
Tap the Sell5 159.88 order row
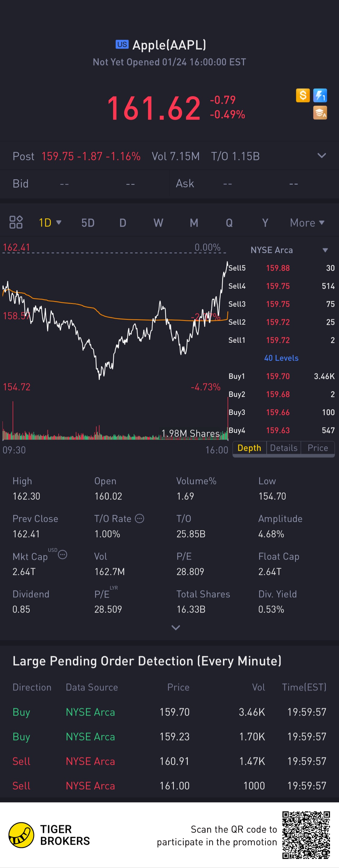tap(281, 268)
